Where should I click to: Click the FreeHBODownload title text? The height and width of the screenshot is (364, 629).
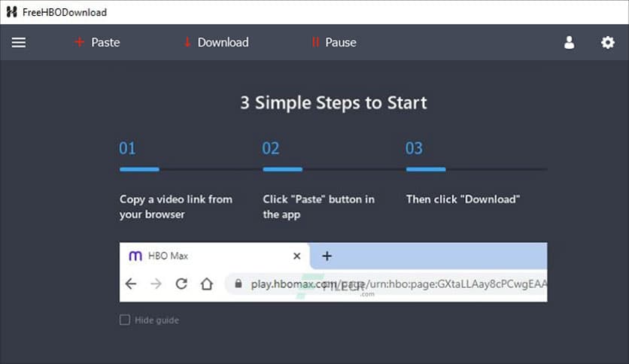pyautogui.click(x=65, y=13)
